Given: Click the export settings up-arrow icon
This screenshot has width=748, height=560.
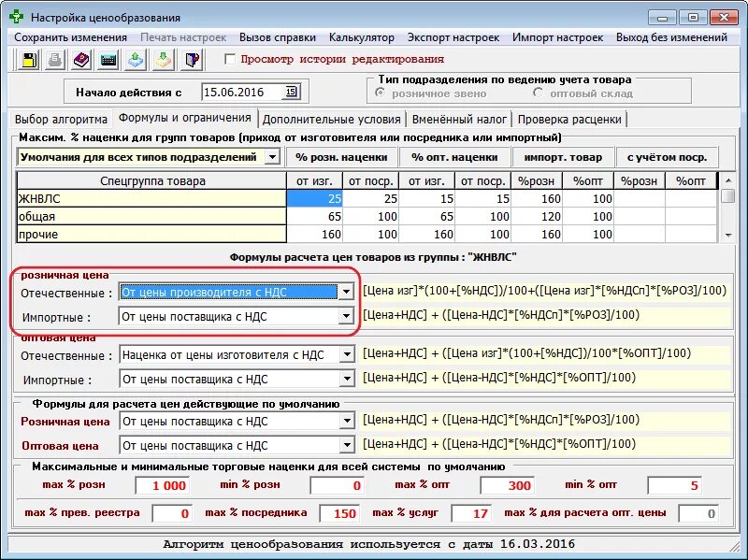Looking at the screenshot, I should [x=136, y=60].
